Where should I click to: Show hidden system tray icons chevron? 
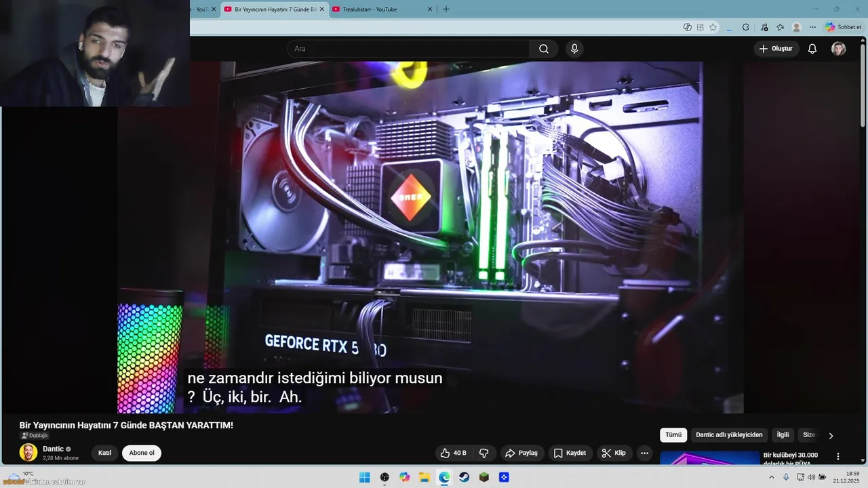click(x=771, y=477)
